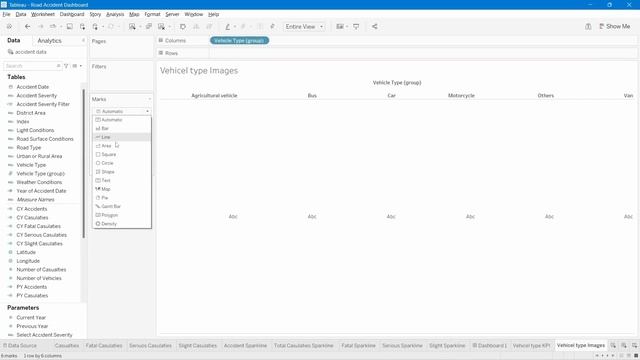The width and height of the screenshot is (640, 360).
Task: Switch to the Dashboard 1 sheet tab
Action: pos(490,345)
